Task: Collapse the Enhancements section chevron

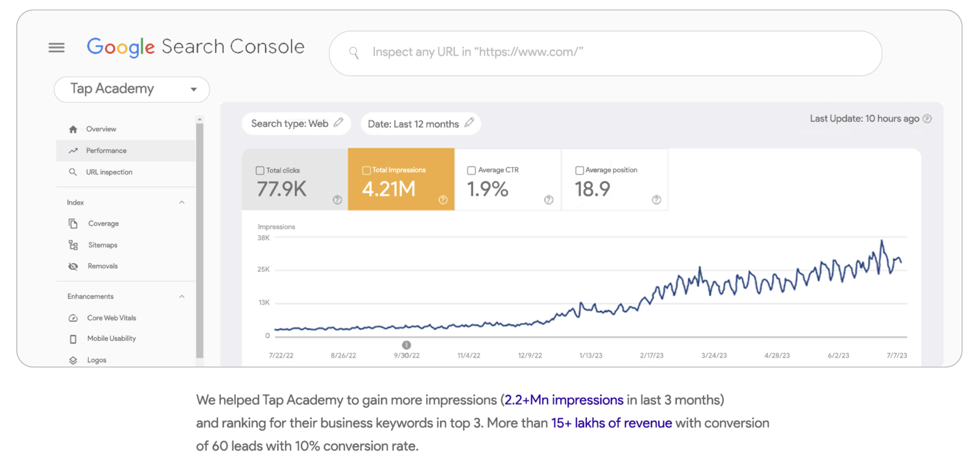Action: [x=182, y=296]
